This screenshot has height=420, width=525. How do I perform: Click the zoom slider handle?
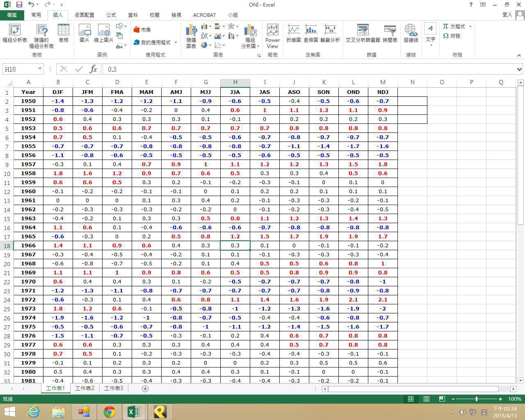click(476, 399)
